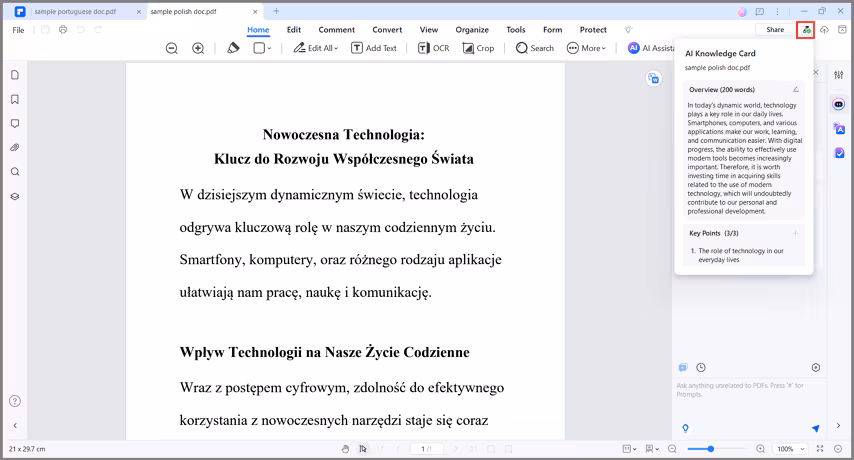This screenshot has height=460, width=854.
Task: Open the File menu
Action: pyautogui.click(x=19, y=30)
